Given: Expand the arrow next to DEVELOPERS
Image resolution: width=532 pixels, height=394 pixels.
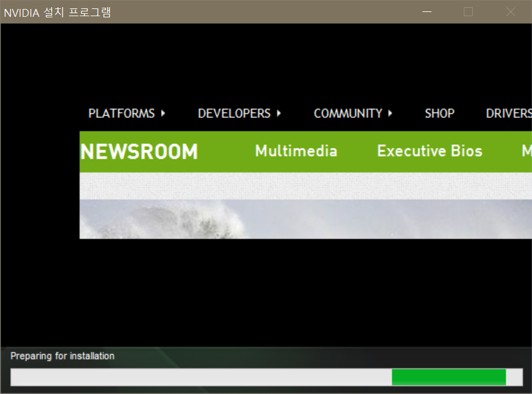Looking at the screenshot, I should pos(279,113).
